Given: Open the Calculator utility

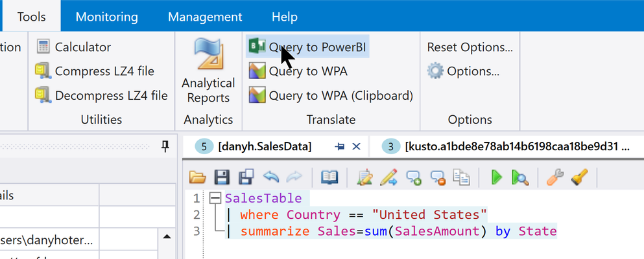Looking at the screenshot, I should click(x=73, y=47).
